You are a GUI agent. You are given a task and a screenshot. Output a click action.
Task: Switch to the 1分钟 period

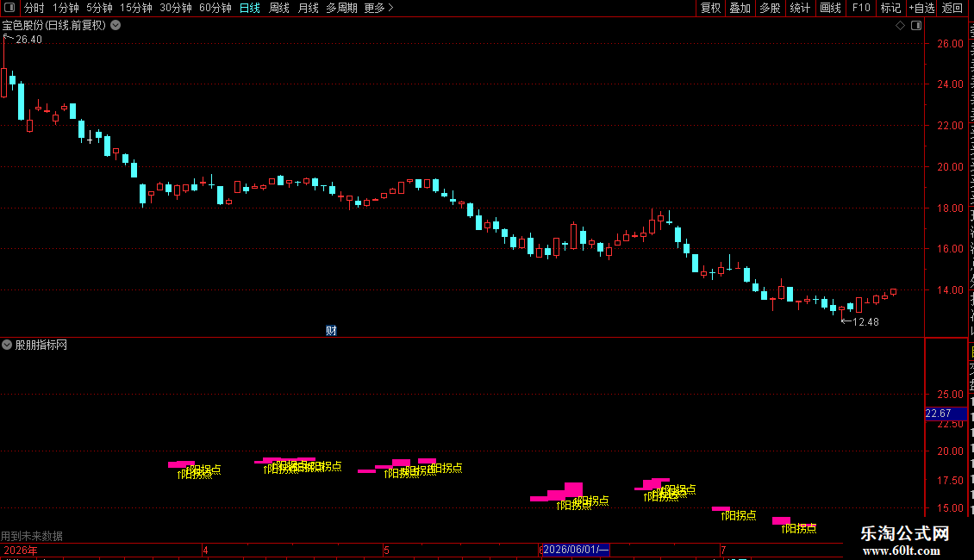[x=66, y=8]
